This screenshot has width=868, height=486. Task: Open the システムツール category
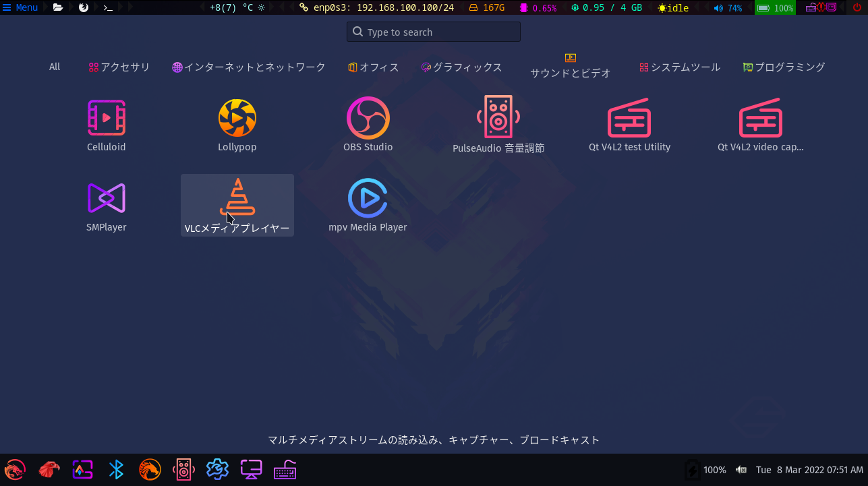(x=680, y=67)
